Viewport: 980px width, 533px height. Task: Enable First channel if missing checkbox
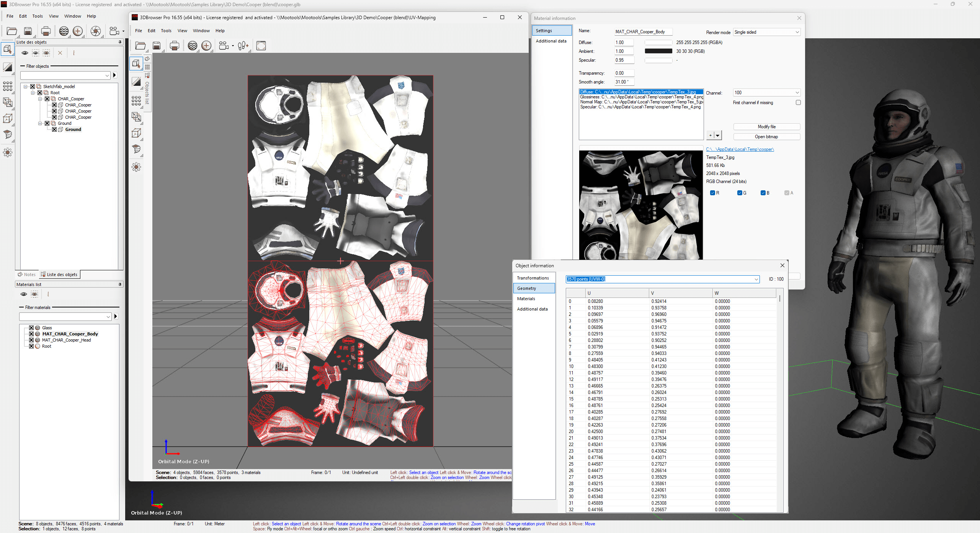tap(798, 103)
